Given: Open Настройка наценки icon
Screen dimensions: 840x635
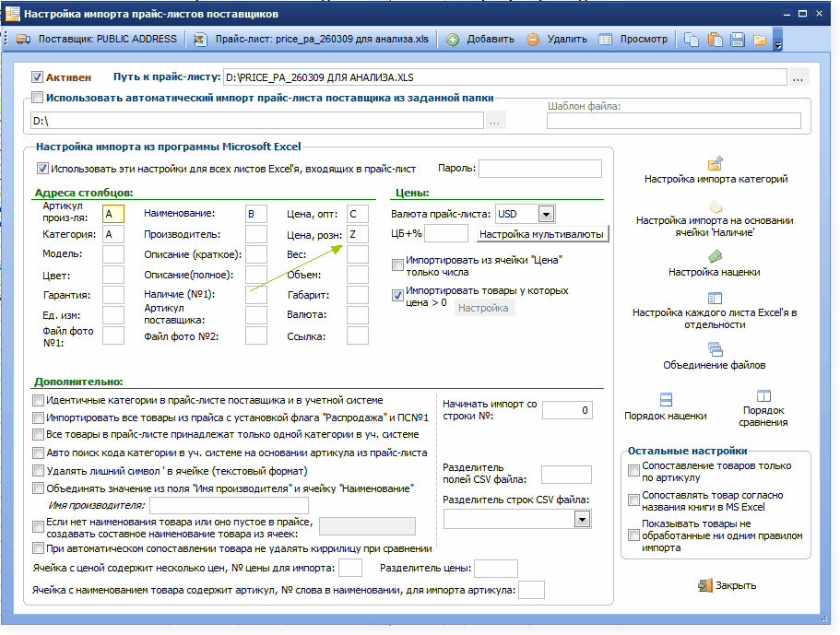Looking at the screenshot, I should 716,256.
